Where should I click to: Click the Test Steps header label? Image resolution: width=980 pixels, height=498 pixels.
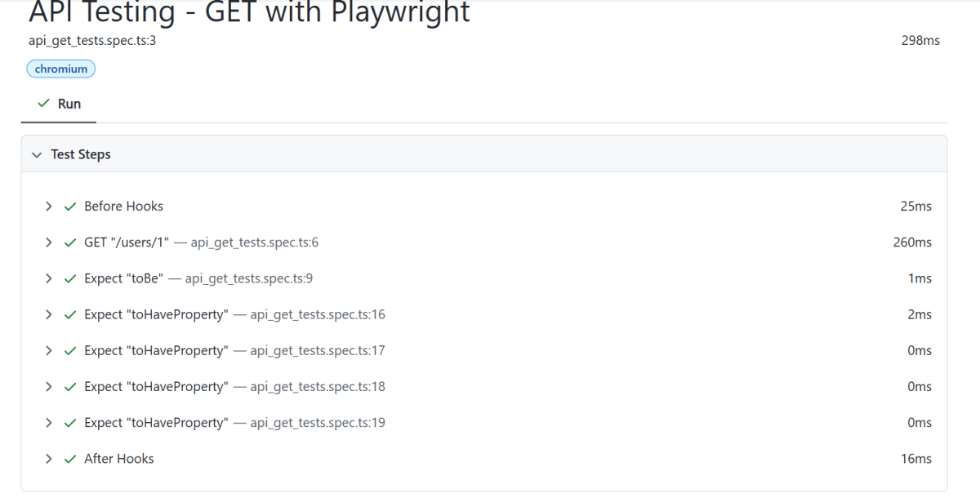point(81,154)
